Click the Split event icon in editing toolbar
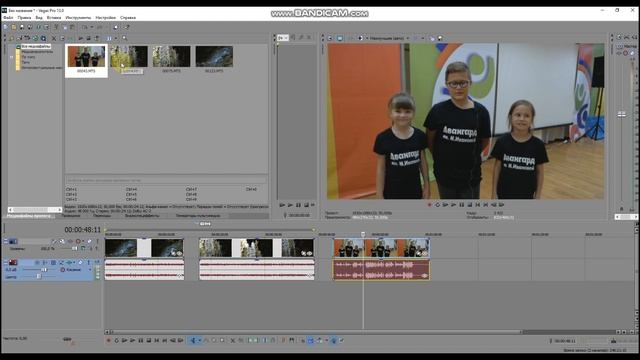The height and width of the screenshot is (360, 640). tap(264, 340)
